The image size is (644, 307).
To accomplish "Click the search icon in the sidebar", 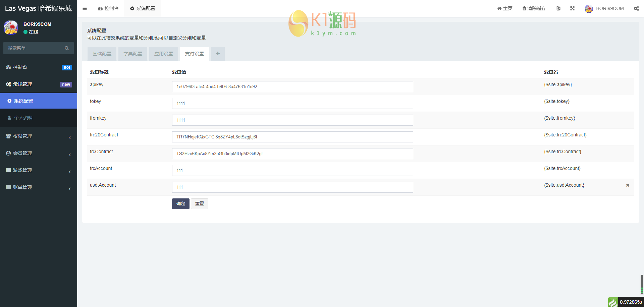I will click(x=67, y=48).
